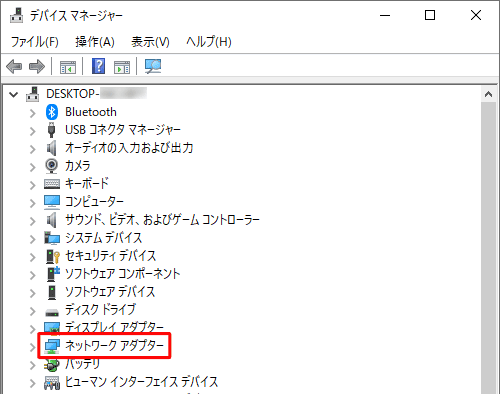Expand USB コネクタ マネージャー category
The height and width of the screenshot is (394, 500).
[33, 131]
